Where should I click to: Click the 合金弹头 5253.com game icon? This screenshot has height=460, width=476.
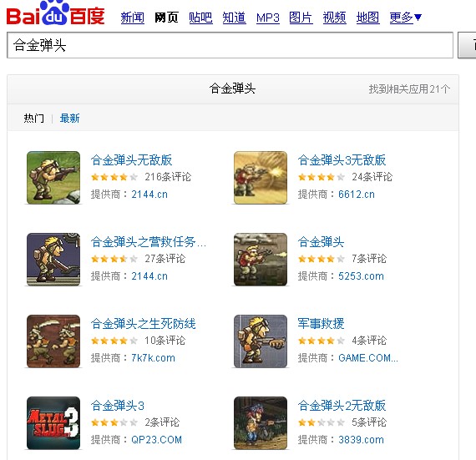point(261,260)
